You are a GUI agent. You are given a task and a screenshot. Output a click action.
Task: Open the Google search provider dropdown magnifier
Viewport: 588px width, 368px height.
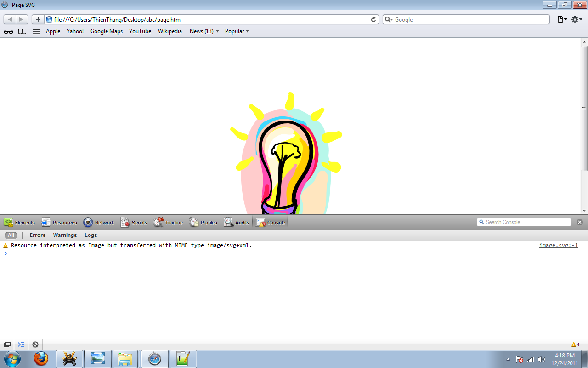pyautogui.click(x=389, y=19)
